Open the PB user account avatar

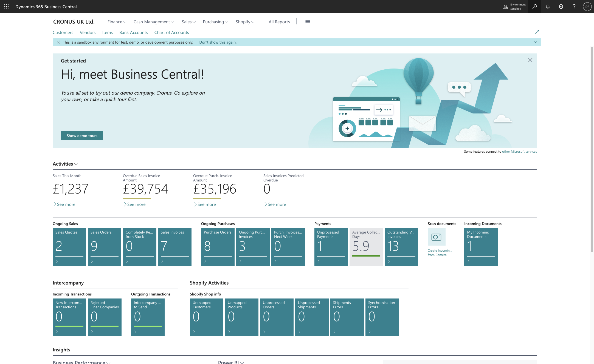tap(587, 7)
